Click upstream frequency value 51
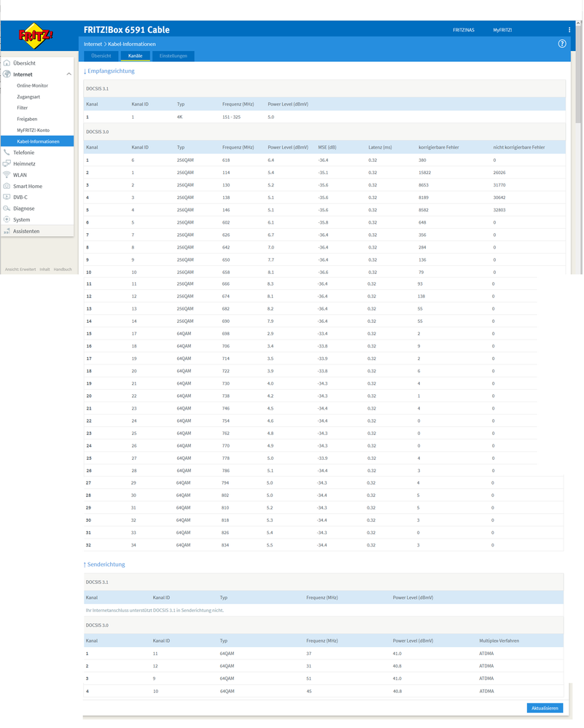 point(309,678)
